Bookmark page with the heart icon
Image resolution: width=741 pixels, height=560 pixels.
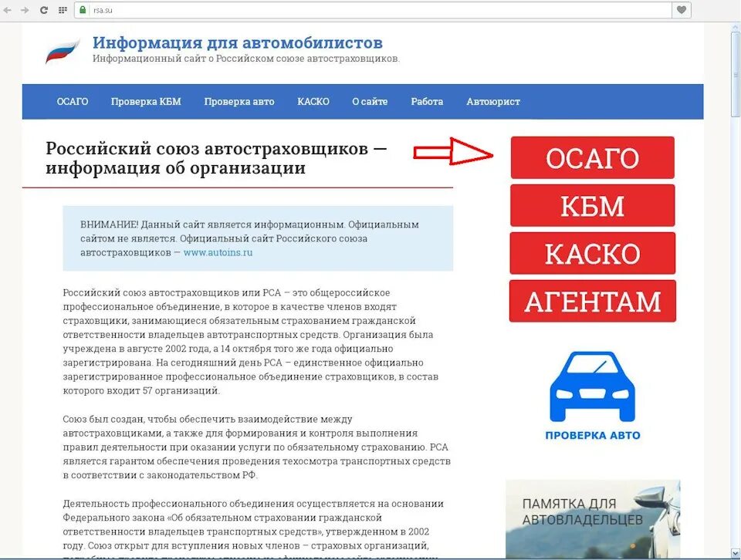click(682, 10)
